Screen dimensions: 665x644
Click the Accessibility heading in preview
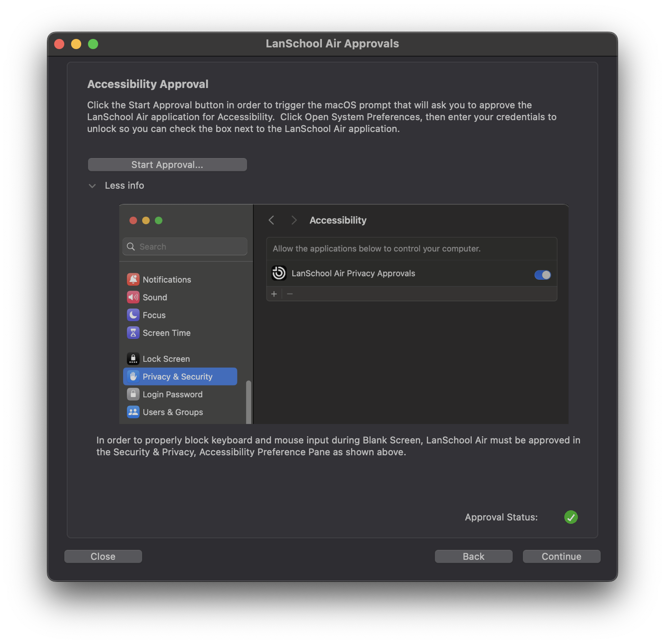(338, 220)
